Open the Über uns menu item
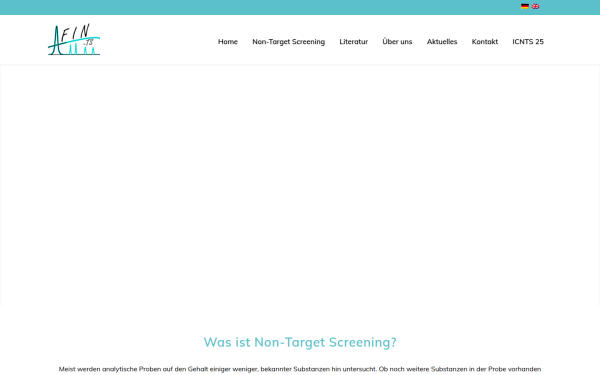The height and width of the screenshot is (375, 600). [397, 41]
